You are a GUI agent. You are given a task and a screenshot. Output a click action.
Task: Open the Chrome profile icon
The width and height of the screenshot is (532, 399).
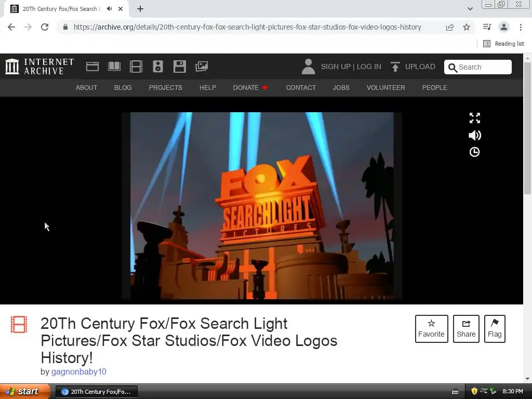point(504,27)
